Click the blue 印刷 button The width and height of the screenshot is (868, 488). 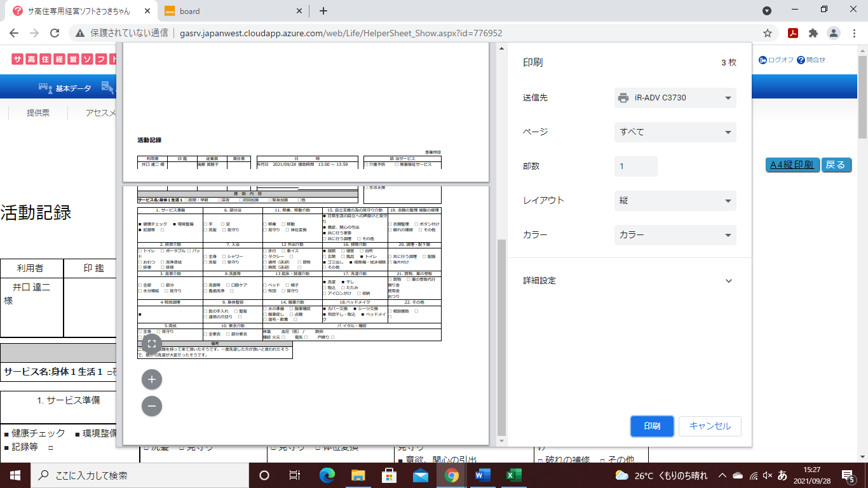(652, 426)
